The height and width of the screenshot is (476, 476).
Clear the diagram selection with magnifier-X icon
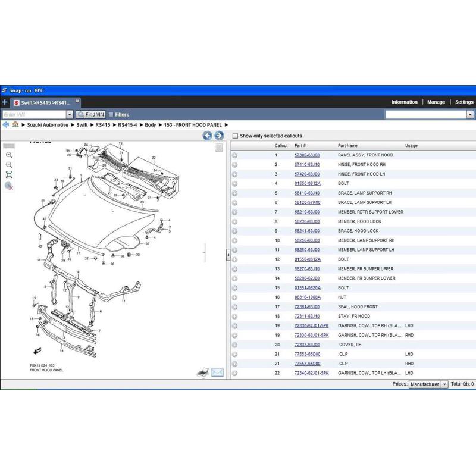(9, 186)
